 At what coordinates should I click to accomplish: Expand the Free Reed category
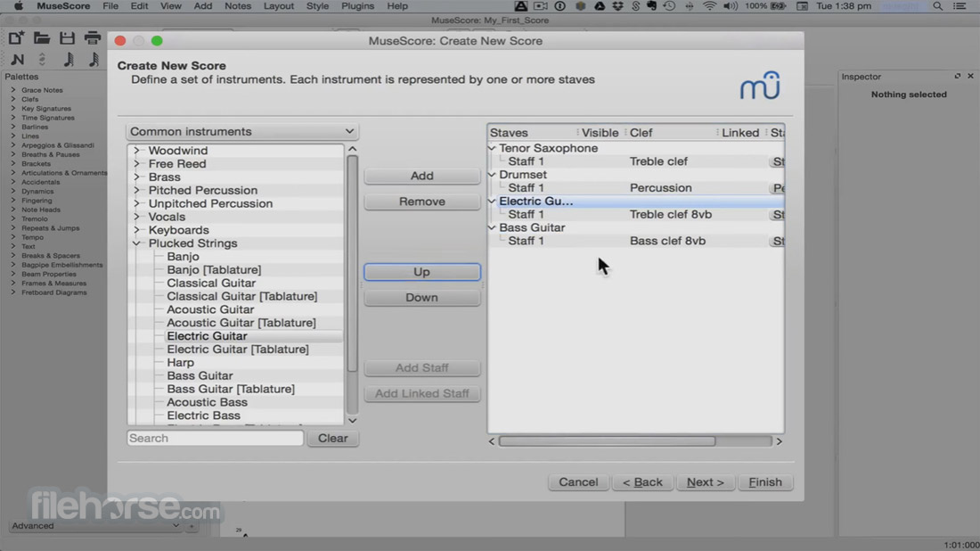coord(137,164)
